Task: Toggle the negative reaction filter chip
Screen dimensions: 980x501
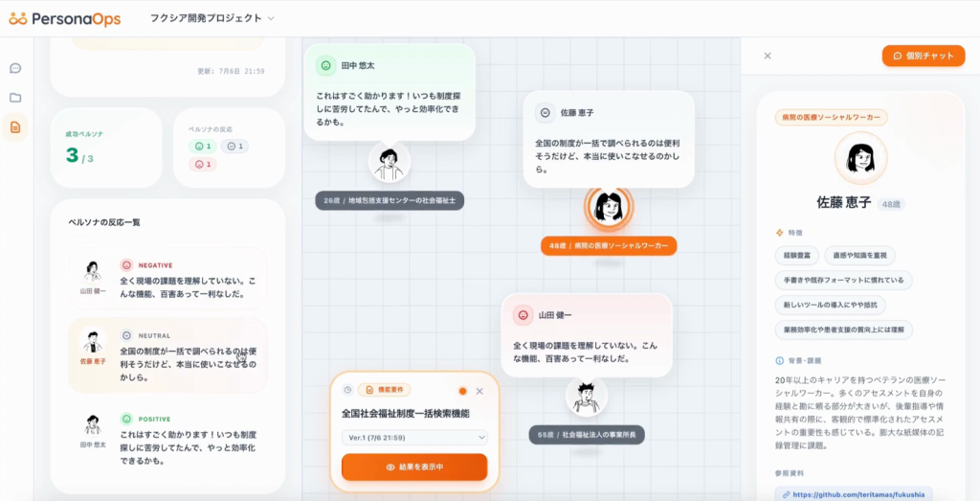Action: click(203, 165)
